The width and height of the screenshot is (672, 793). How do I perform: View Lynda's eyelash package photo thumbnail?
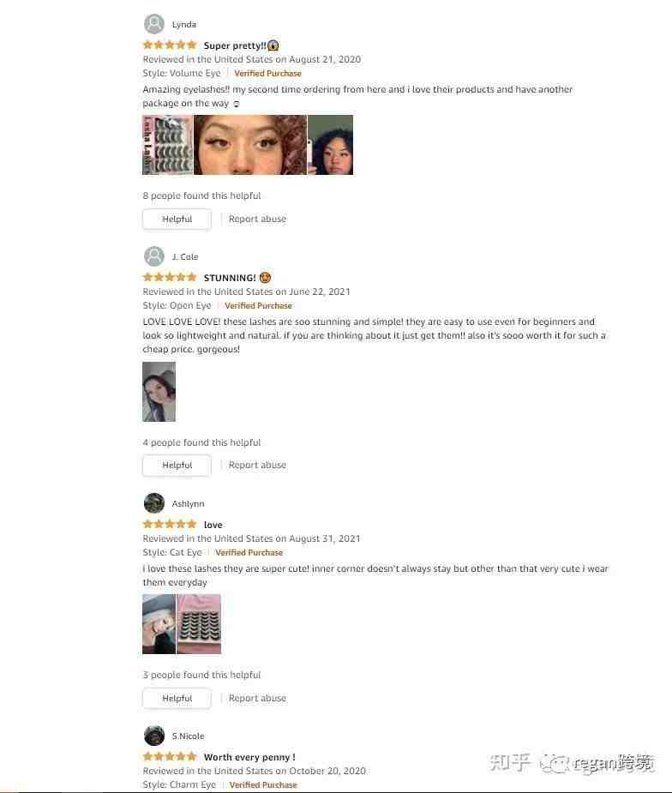pyautogui.click(x=167, y=145)
